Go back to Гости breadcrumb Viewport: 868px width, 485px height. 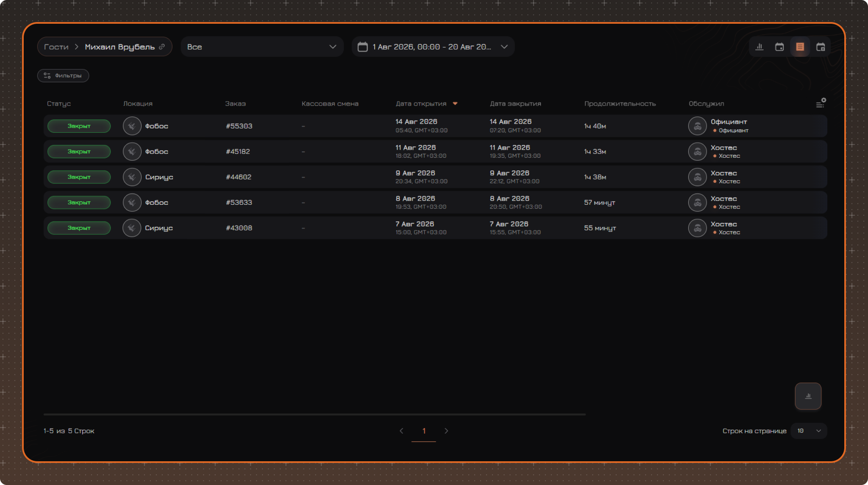56,47
